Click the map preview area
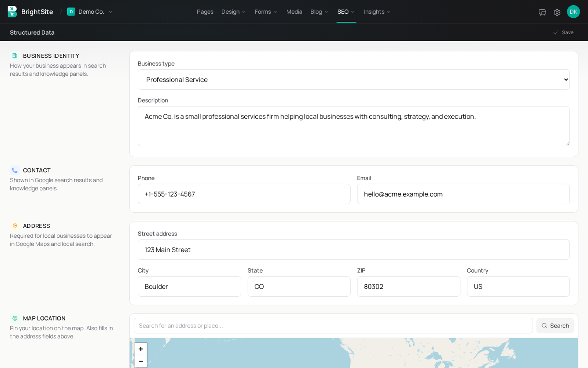 coord(354,353)
